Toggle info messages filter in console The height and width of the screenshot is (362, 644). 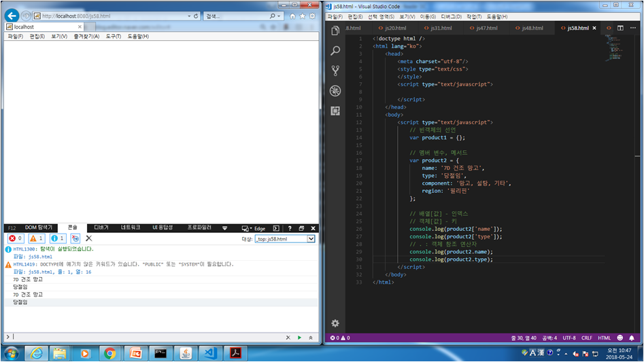(58, 238)
